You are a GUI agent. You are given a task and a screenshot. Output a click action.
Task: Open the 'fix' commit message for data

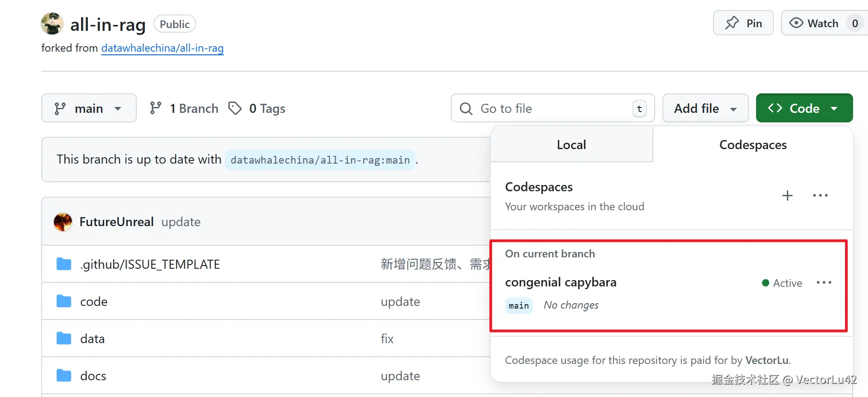[x=387, y=339]
